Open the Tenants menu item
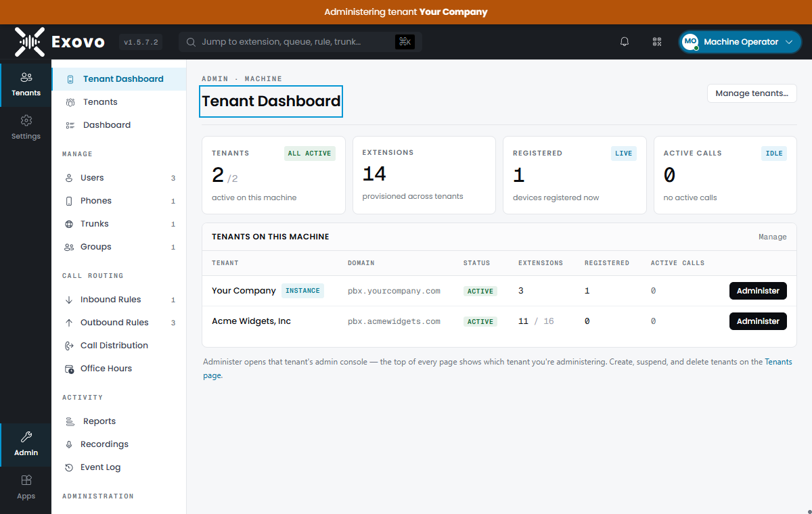812x514 pixels. point(118,102)
